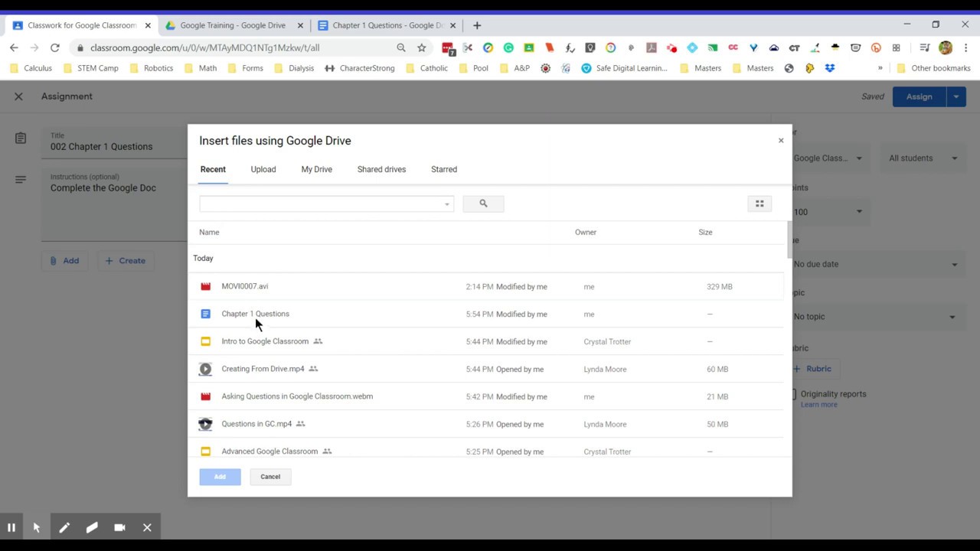Switch to Chapter 1 Questions Google Docs browser tab
The image size is (980, 551).
pos(386,25)
